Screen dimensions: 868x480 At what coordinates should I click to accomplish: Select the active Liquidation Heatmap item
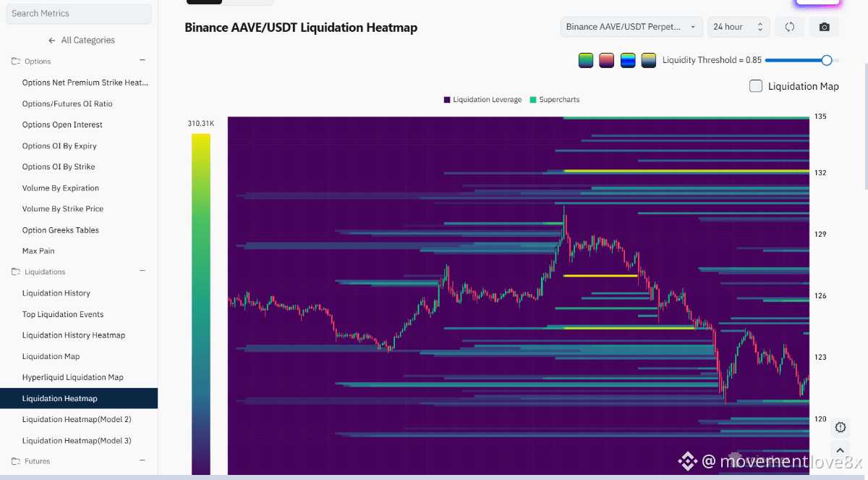[79, 398]
